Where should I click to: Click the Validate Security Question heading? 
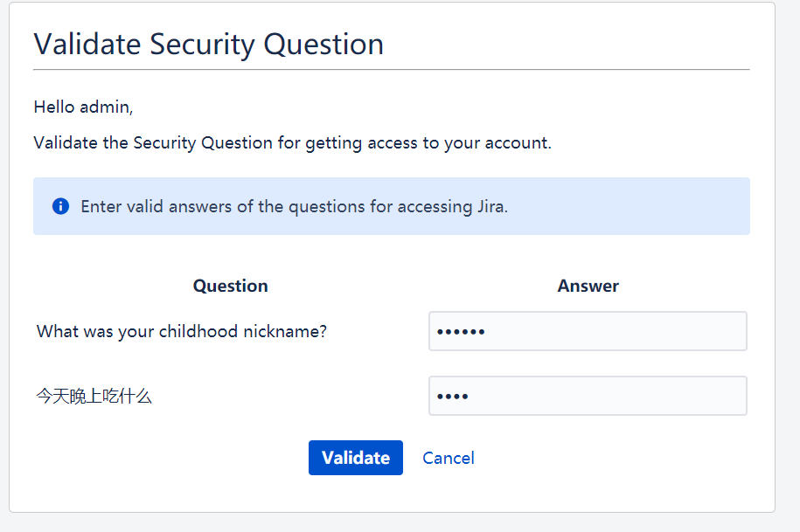[x=209, y=44]
